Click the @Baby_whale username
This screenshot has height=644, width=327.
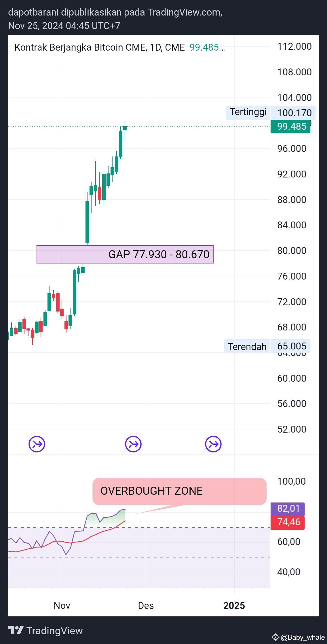pyautogui.click(x=303, y=637)
